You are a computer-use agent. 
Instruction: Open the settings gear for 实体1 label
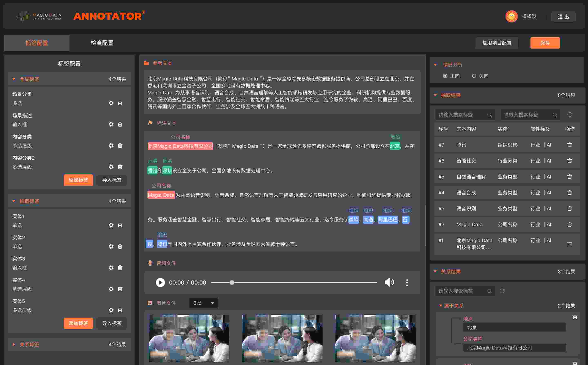click(x=111, y=225)
